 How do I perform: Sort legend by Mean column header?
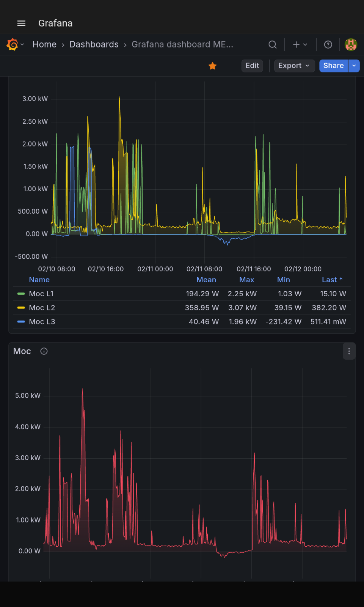[x=206, y=280]
